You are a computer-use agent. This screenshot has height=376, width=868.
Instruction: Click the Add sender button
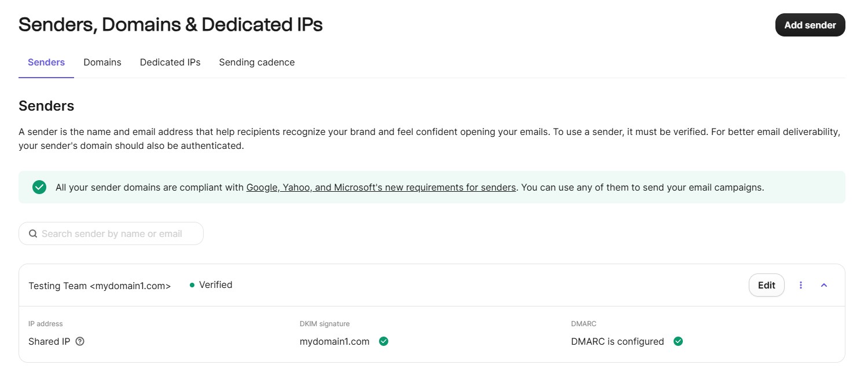click(x=810, y=25)
